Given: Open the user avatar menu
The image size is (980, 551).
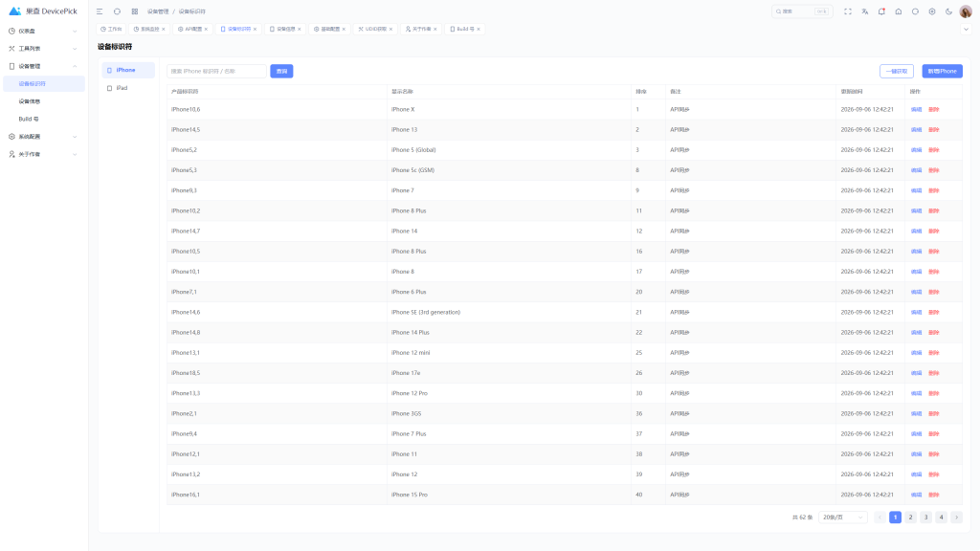Looking at the screenshot, I should 966,11.
